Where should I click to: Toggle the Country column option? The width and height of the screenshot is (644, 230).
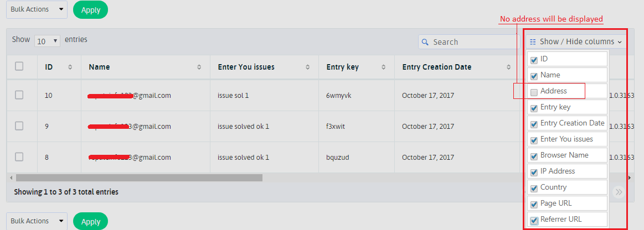[534, 188]
